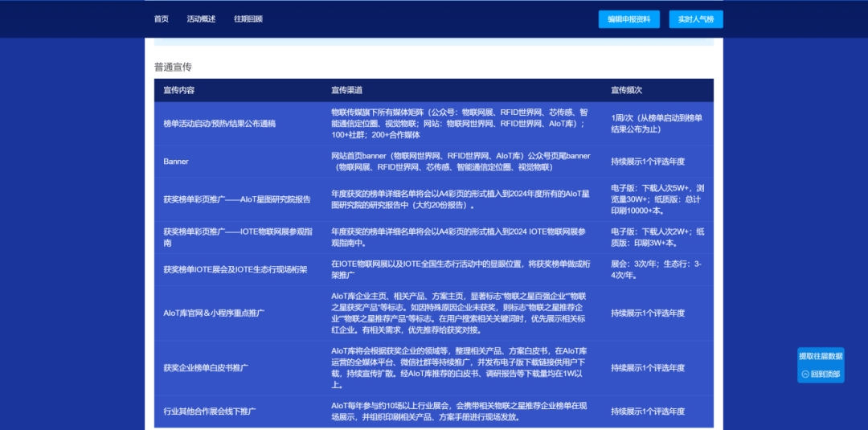Screen dimensions: 868x430
Task: Open the 实时人气榜 button
Action: 696,19
